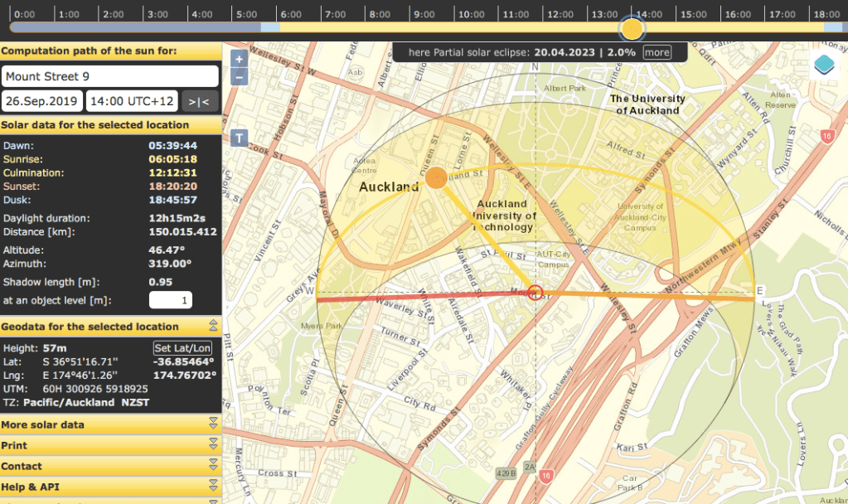Click the Set Lat/Lon button
This screenshot has width=848, height=504.
pyautogui.click(x=182, y=348)
